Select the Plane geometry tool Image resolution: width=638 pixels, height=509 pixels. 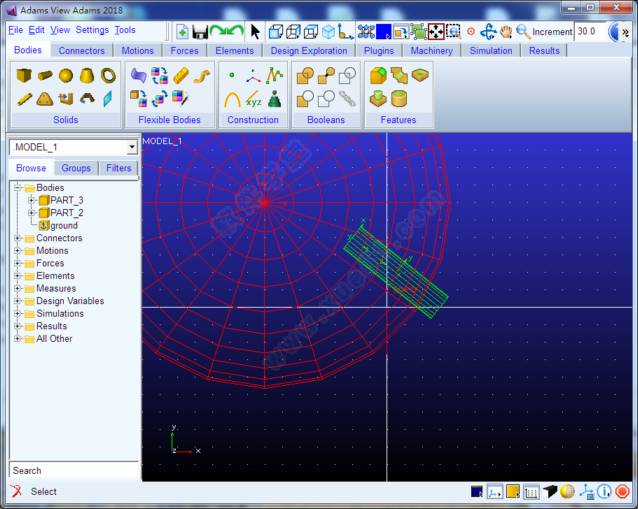pos(107,99)
